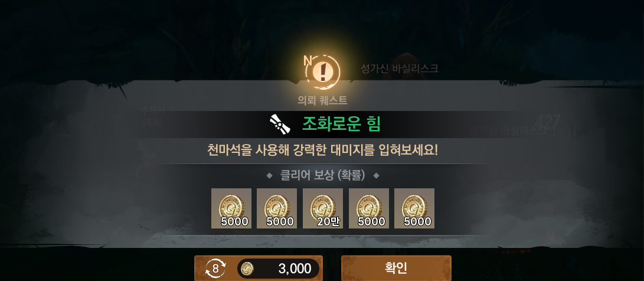The width and height of the screenshot is (644, 281).
Task: Click the gold coin icon beside 3,000
Action: [x=247, y=269]
